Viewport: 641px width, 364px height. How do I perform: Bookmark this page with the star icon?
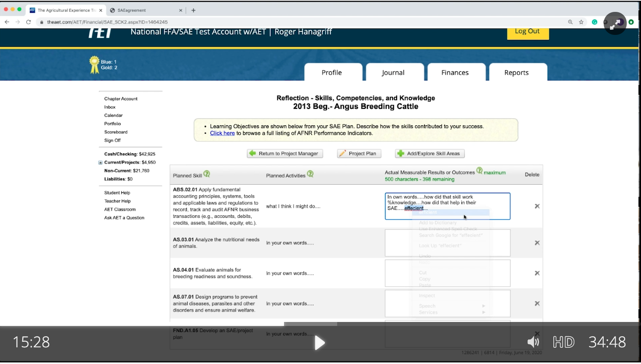click(x=581, y=22)
